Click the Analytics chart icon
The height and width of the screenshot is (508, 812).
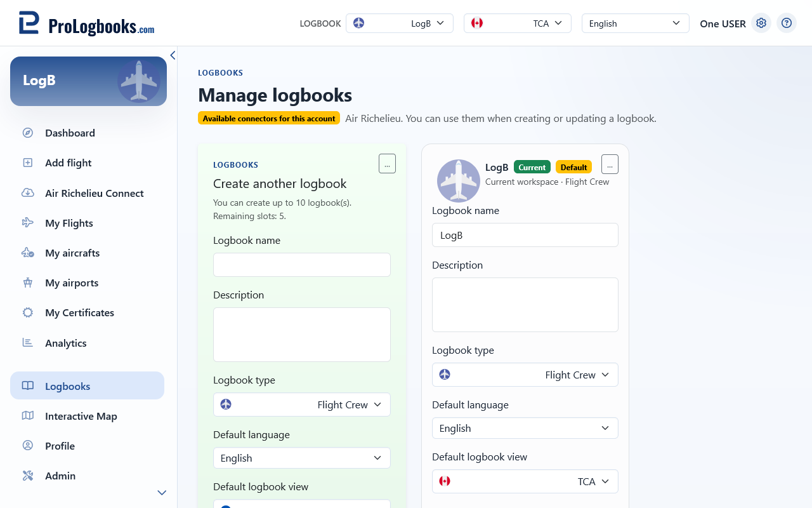click(28, 343)
